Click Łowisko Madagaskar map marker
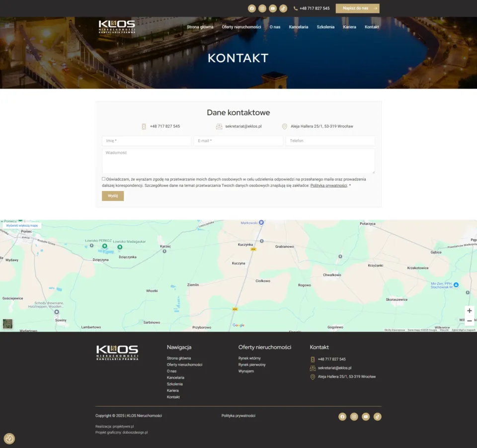477x448 pixels. [120, 247]
